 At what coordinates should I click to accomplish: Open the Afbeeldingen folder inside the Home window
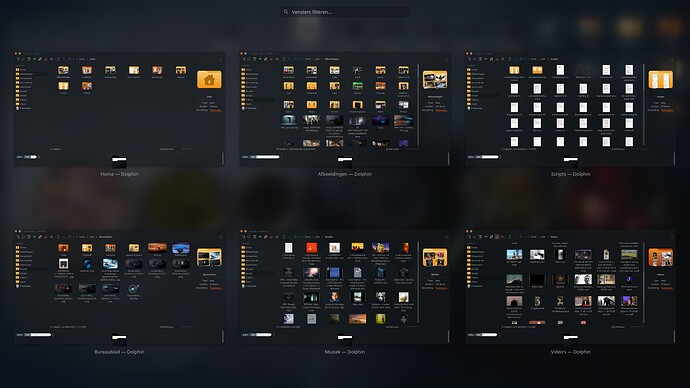tap(63, 70)
